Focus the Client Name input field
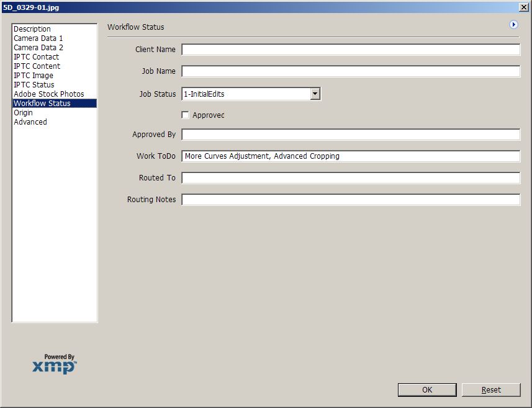The width and height of the screenshot is (532, 408). 351,50
